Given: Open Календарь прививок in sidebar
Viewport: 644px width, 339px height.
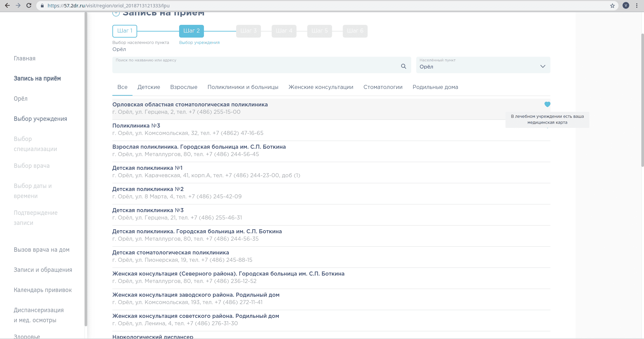Looking at the screenshot, I should tap(43, 290).
